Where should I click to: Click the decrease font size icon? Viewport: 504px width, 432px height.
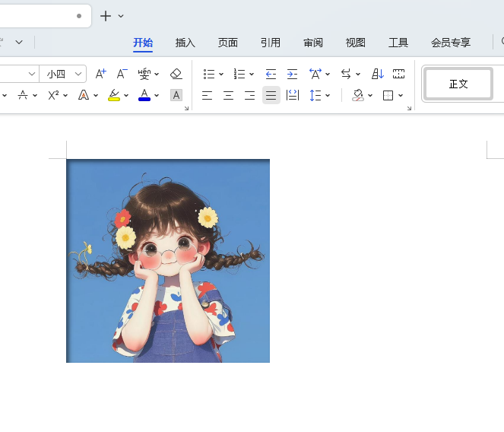pyautogui.click(x=122, y=74)
